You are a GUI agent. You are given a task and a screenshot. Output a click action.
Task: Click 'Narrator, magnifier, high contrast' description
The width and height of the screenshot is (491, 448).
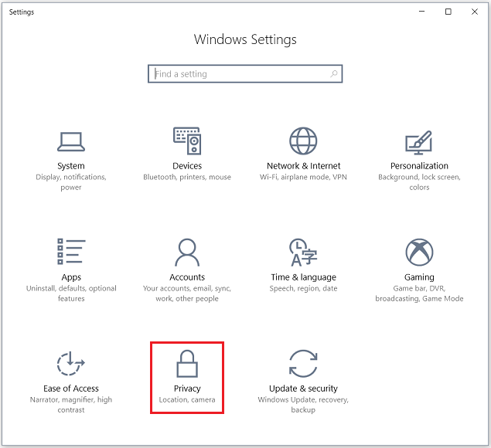71,405
